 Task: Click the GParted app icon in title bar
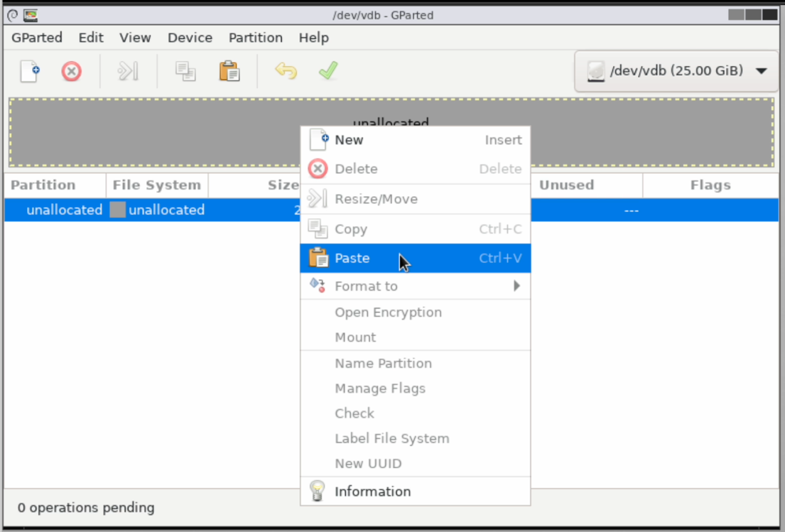tap(31, 16)
